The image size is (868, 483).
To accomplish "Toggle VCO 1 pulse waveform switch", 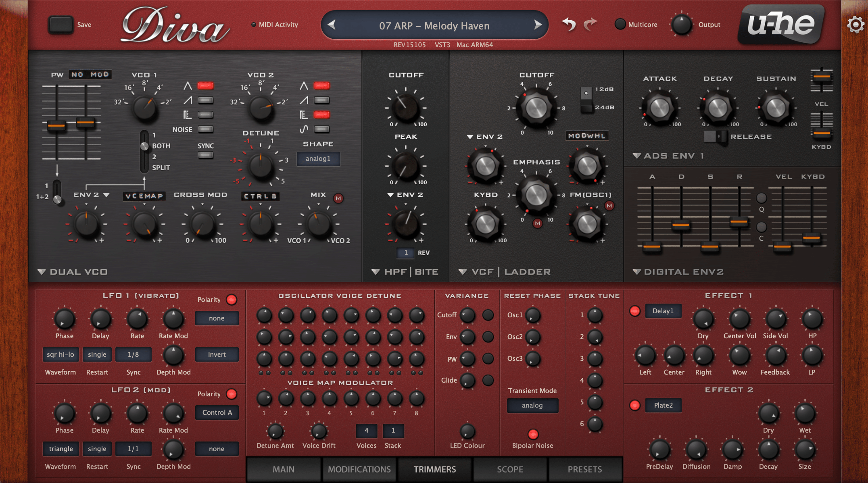I will 205,115.
